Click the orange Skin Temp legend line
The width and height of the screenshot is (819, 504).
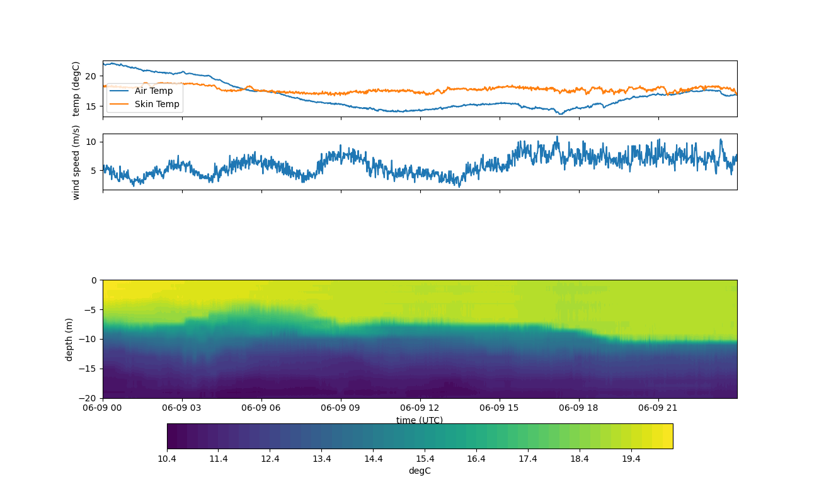coord(119,104)
